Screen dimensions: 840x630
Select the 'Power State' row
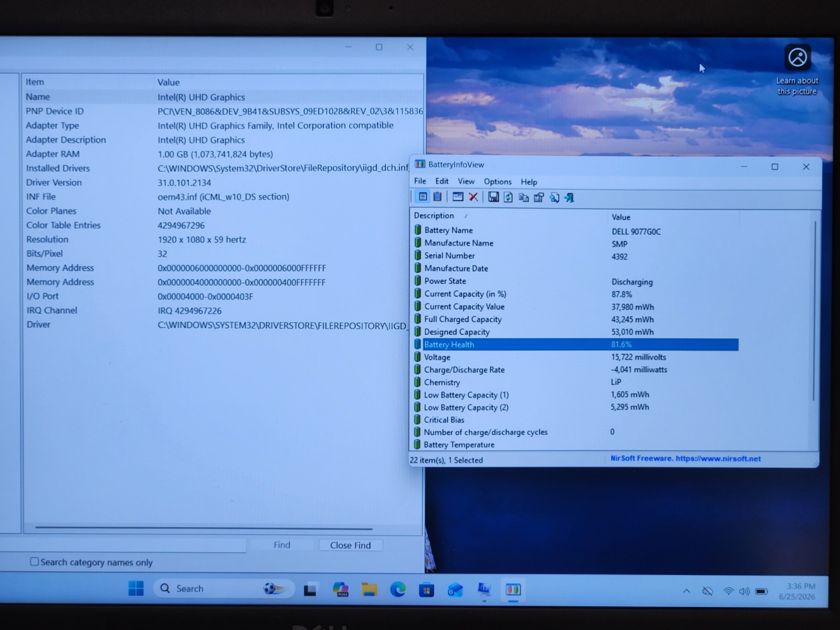click(575, 281)
